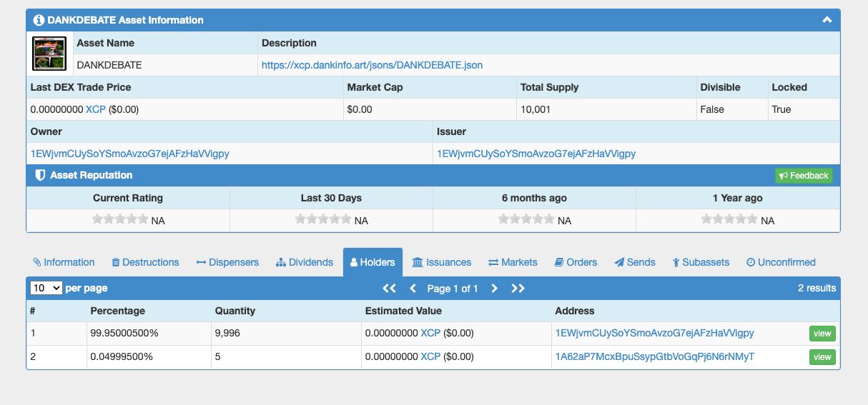Open the Destructions tab
868x405 pixels.
pos(145,262)
